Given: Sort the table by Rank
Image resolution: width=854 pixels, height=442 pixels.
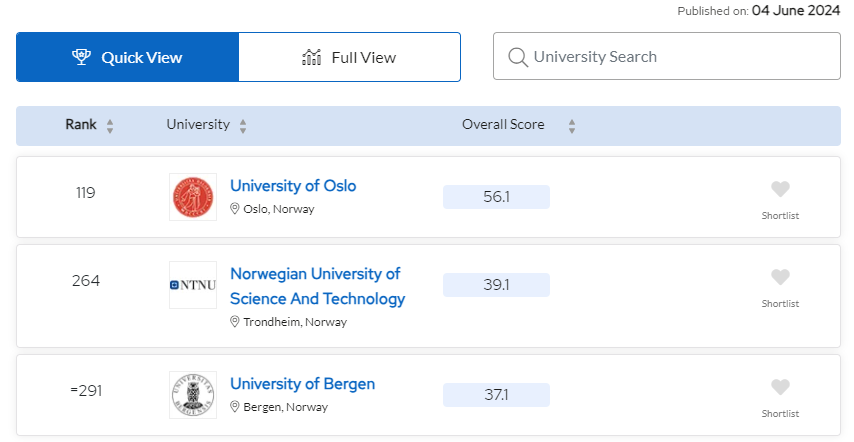Looking at the screenshot, I should (110, 126).
